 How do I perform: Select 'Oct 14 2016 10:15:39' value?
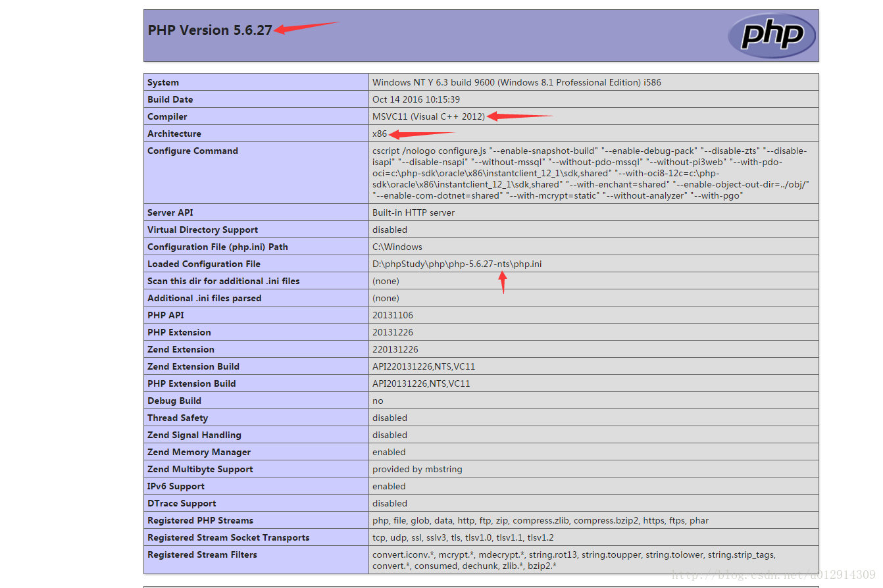click(416, 99)
